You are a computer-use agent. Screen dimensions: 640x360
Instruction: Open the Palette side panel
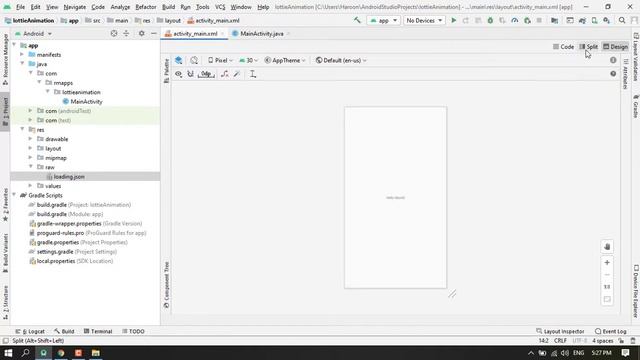(x=167, y=71)
